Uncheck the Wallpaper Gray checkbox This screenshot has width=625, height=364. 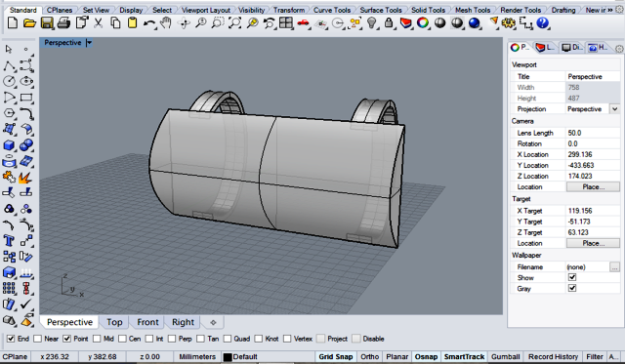pos(572,288)
